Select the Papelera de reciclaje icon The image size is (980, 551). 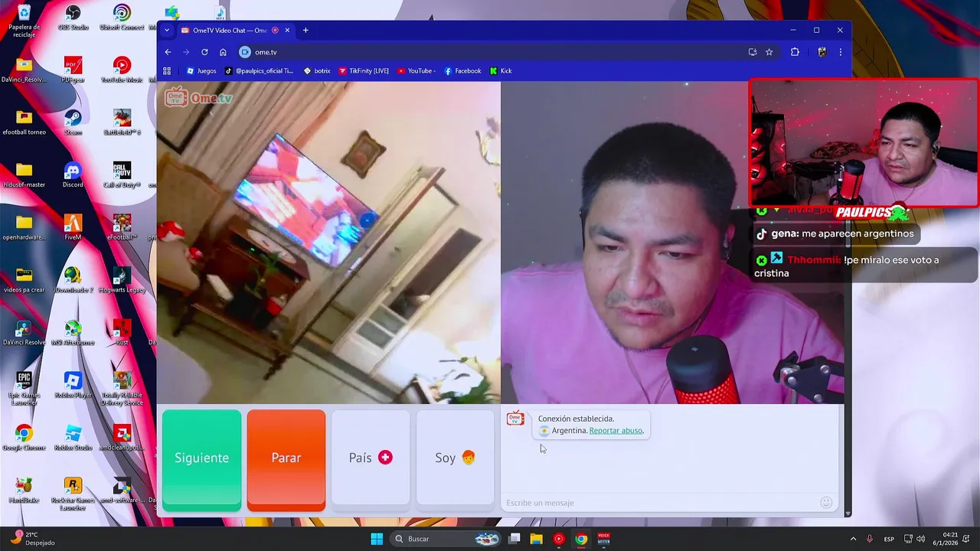click(24, 21)
